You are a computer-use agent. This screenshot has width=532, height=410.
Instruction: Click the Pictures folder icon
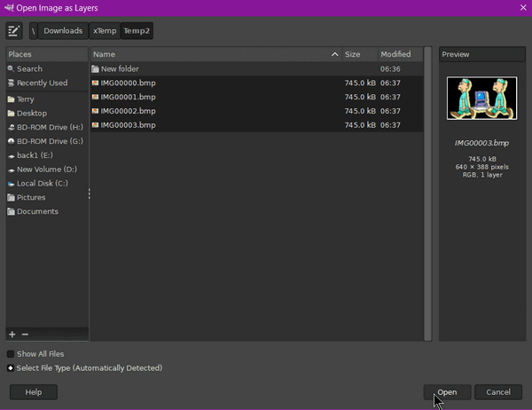click(x=11, y=197)
